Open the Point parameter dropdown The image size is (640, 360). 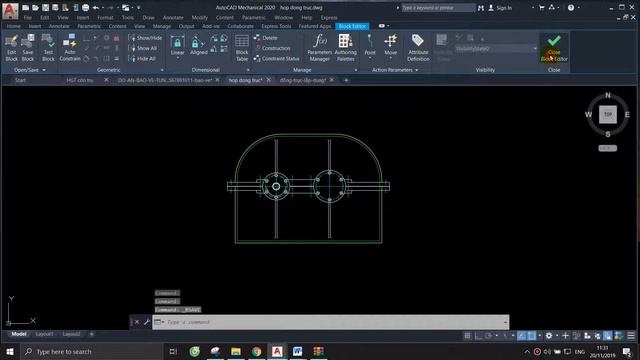pyautogui.click(x=370, y=58)
